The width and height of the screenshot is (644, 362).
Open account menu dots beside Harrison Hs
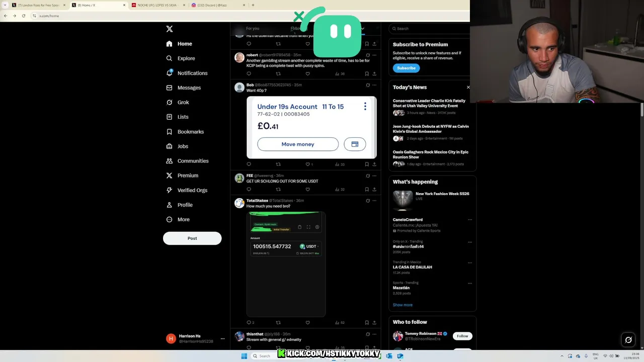(x=222, y=339)
